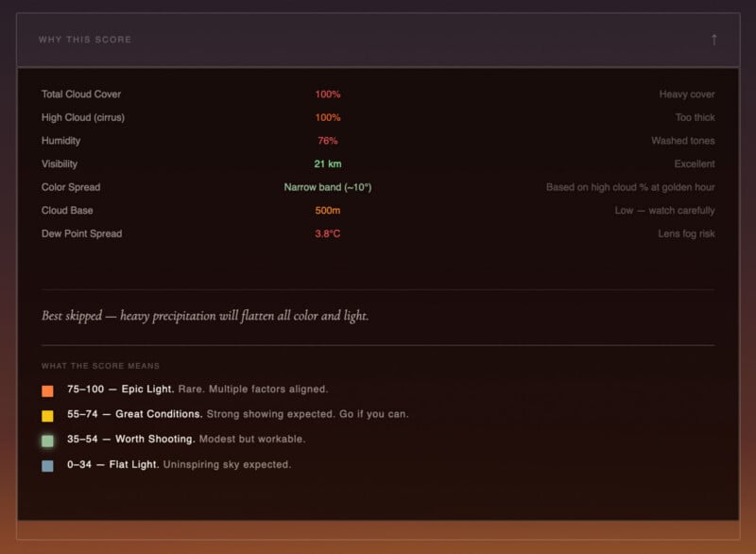
Task: Click the Humidity 76% value
Action: coord(328,141)
